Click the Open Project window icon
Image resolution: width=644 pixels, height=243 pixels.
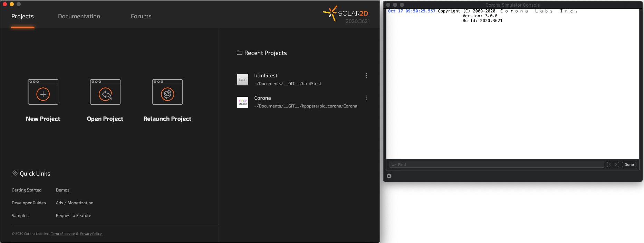click(105, 92)
